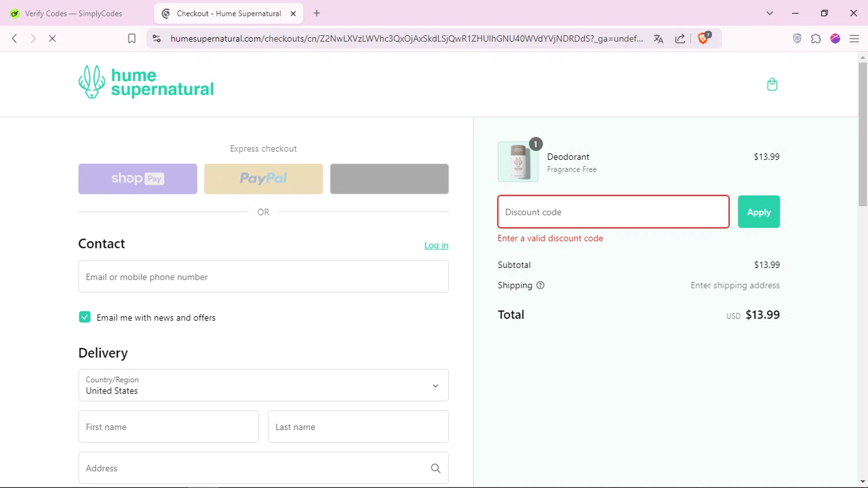868x488 pixels.
Task: Click the shopping bag cart icon
Action: coord(772,85)
